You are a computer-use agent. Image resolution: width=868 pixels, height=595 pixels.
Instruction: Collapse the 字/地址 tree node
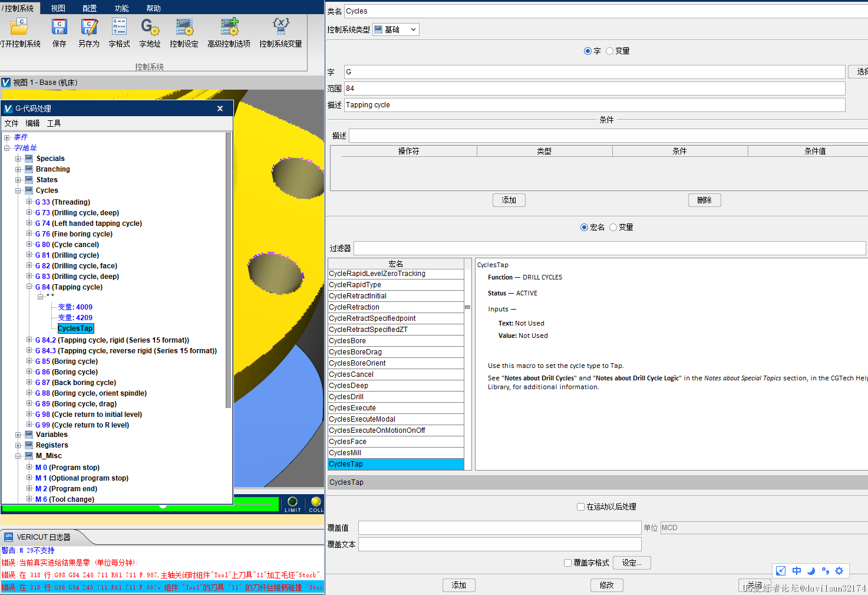coord(7,148)
